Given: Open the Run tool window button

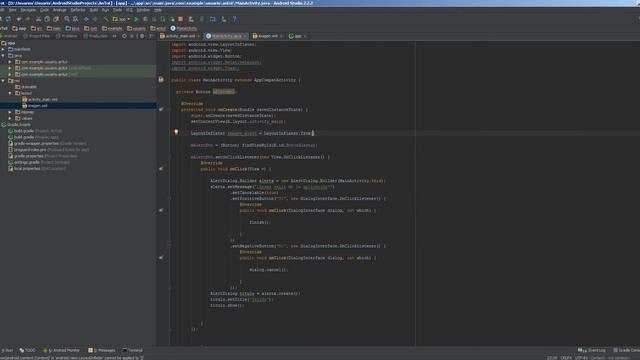Looking at the screenshot, I should click(7, 350).
